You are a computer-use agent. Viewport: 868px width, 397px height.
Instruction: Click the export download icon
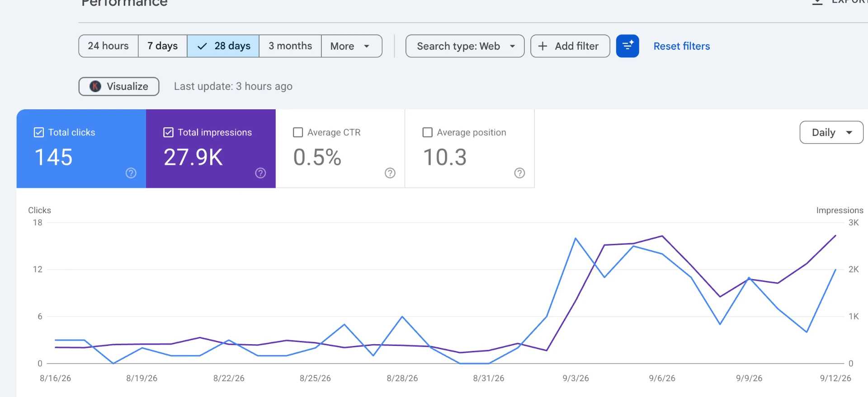[817, 2]
